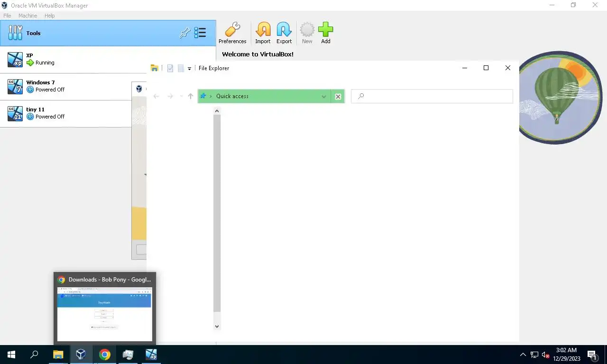Stop loading with the address bar X button
The height and width of the screenshot is (364, 607).
pos(338,96)
